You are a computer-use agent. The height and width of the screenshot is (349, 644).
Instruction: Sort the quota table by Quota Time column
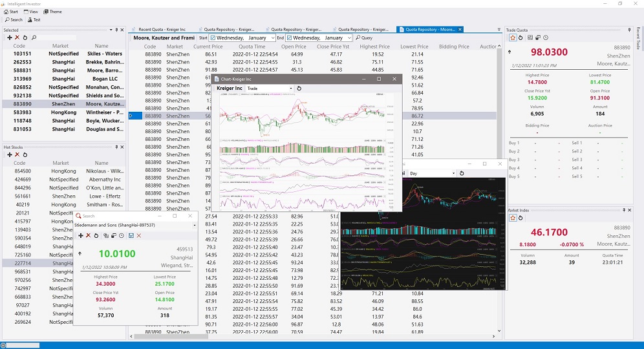tap(252, 47)
